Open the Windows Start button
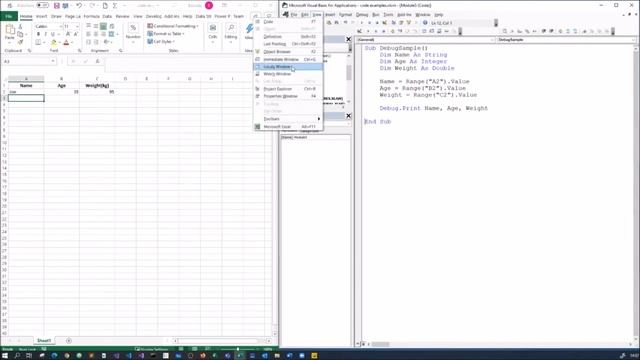Viewport: 640px width, 360px height. tap(5, 356)
